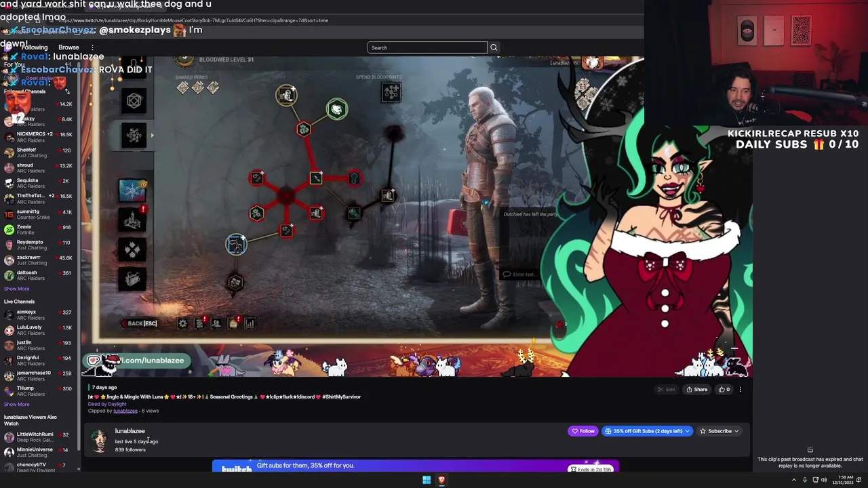
Task: Follow lunablazee with the Follow button
Action: point(583,431)
